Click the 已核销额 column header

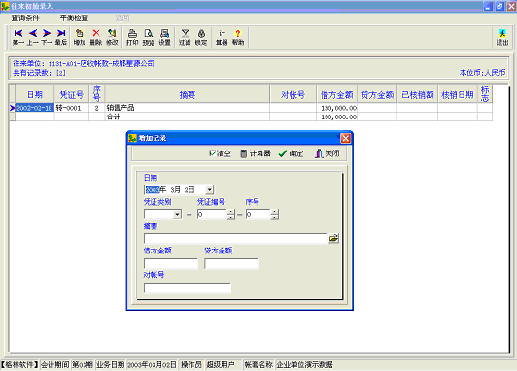pyautogui.click(x=417, y=95)
